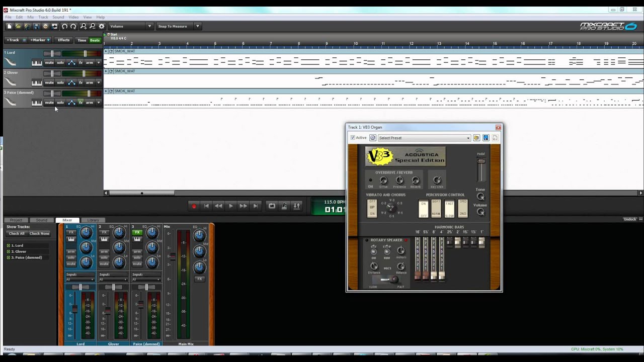Zoom in with the magnifier plus icon
The image size is (644, 362).
click(x=84, y=26)
